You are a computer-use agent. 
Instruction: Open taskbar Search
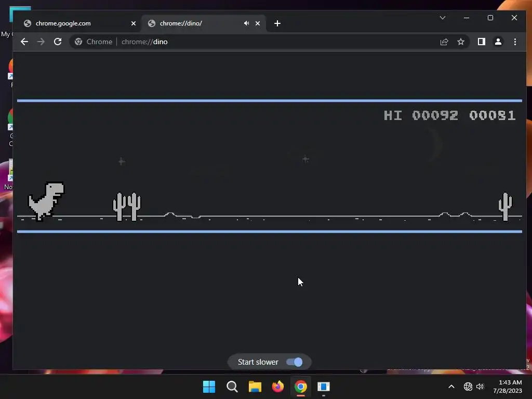pyautogui.click(x=232, y=387)
